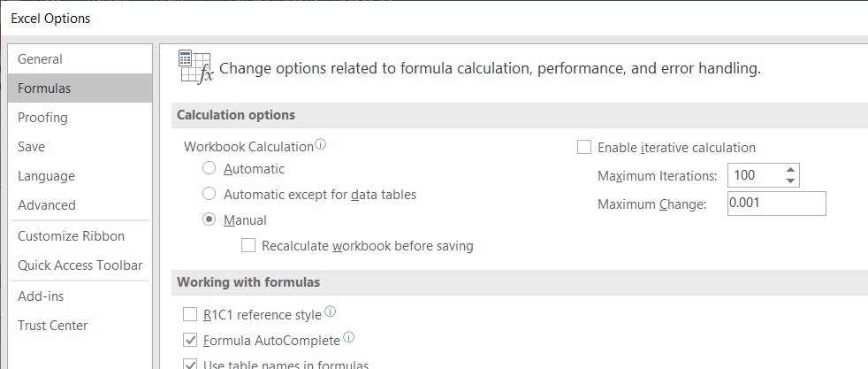The height and width of the screenshot is (369, 868).
Task: Click the Maximum Change input field
Action: pyautogui.click(x=775, y=204)
